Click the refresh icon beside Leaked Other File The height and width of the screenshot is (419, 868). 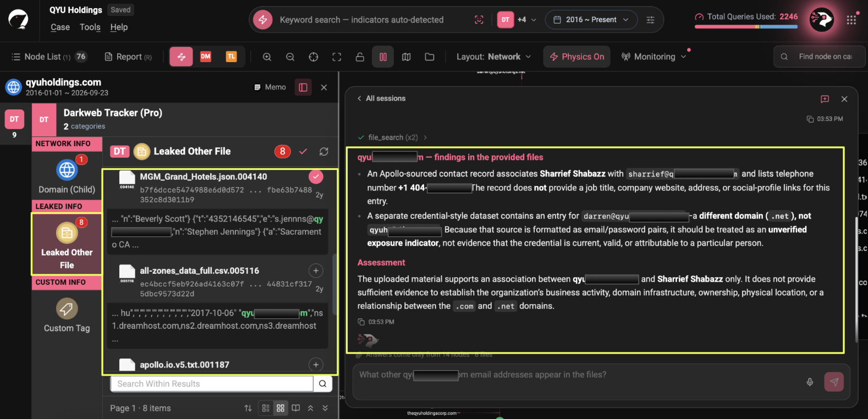pyautogui.click(x=324, y=151)
